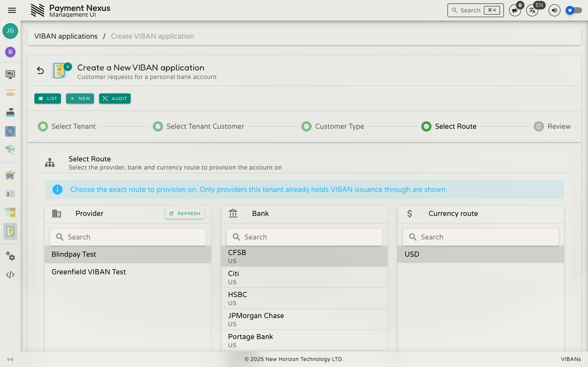Go to the Review step

[552, 126]
